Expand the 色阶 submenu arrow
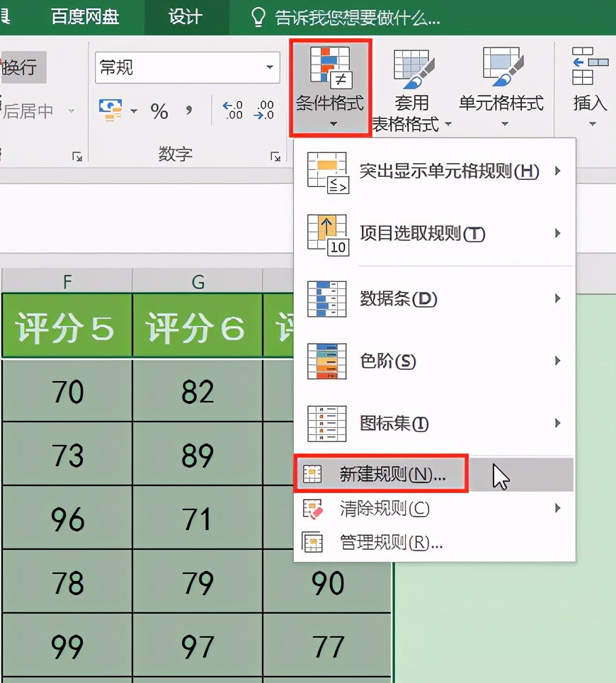 (x=558, y=361)
